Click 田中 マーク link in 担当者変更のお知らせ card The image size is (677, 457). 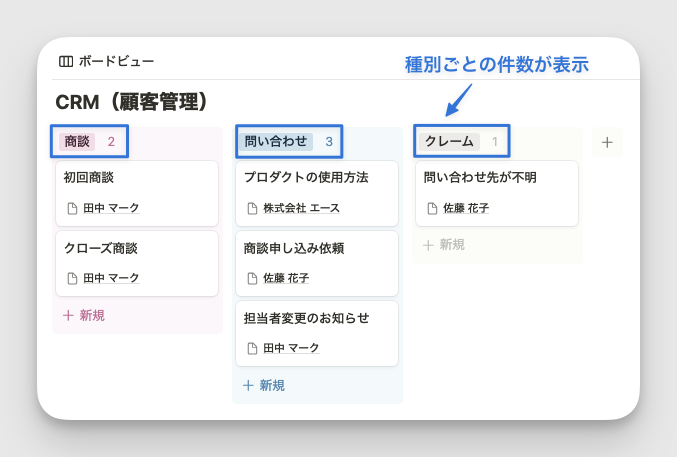(291, 348)
